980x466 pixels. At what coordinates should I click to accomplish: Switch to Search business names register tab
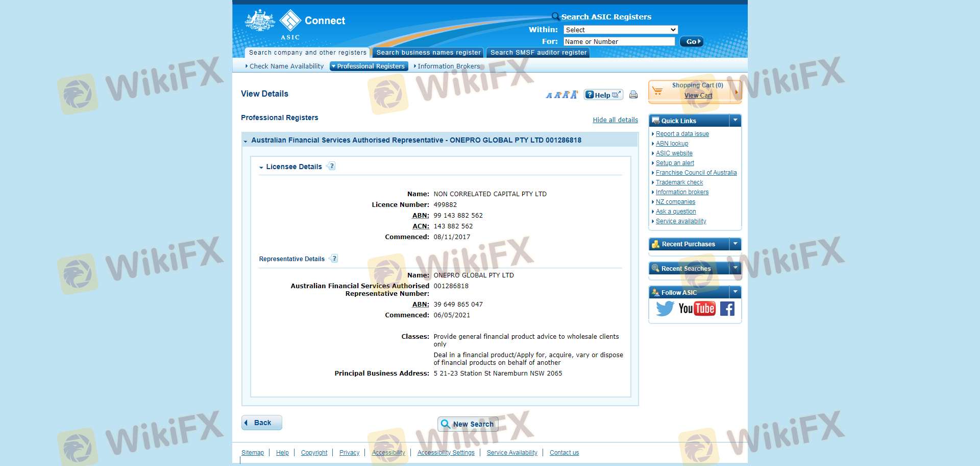(x=428, y=53)
